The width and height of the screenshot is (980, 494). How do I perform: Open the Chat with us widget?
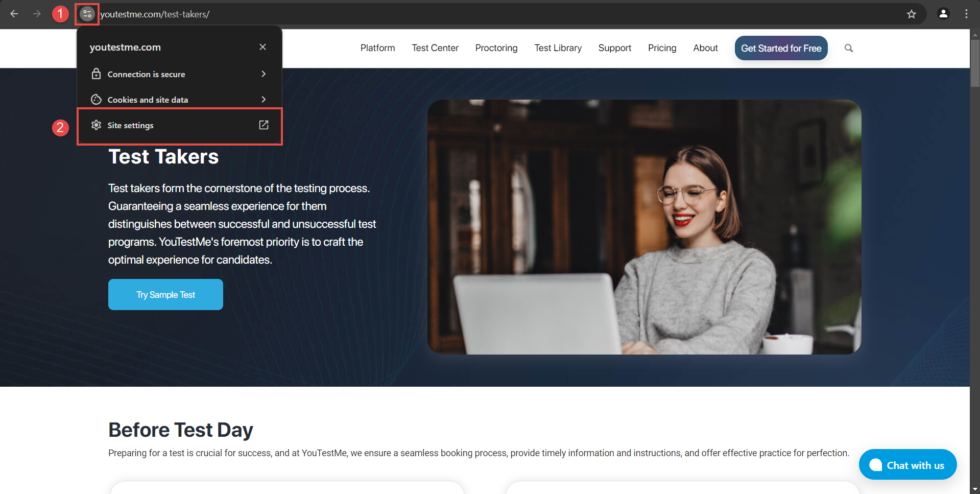pos(907,465)
